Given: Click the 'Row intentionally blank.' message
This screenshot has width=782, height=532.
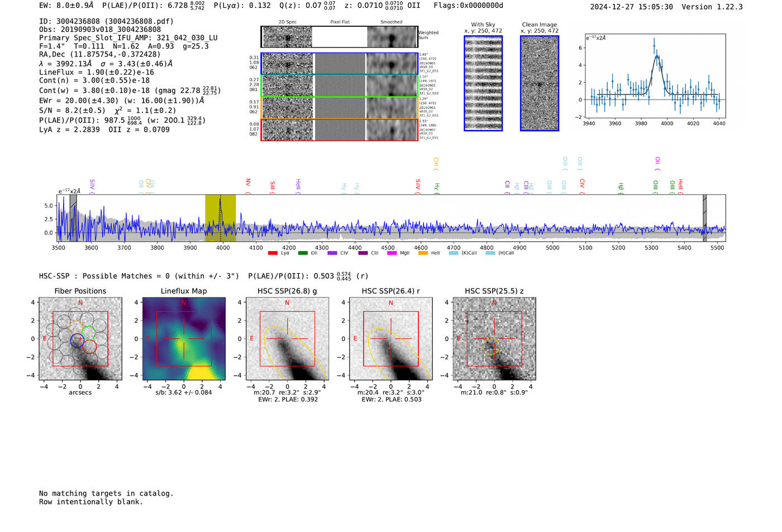Looking at the screenshot, I should point(91,502).
